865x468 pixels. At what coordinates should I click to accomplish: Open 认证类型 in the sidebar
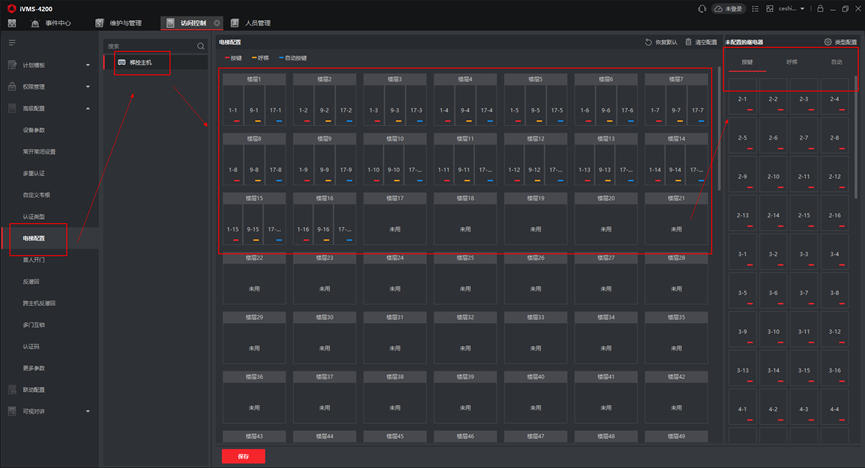34,217
